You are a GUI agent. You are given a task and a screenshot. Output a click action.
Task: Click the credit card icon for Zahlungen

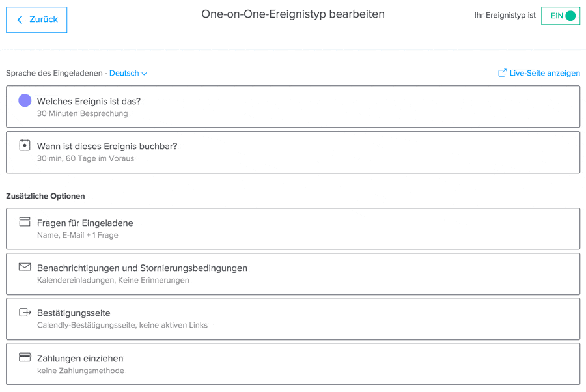pos(25,357)
